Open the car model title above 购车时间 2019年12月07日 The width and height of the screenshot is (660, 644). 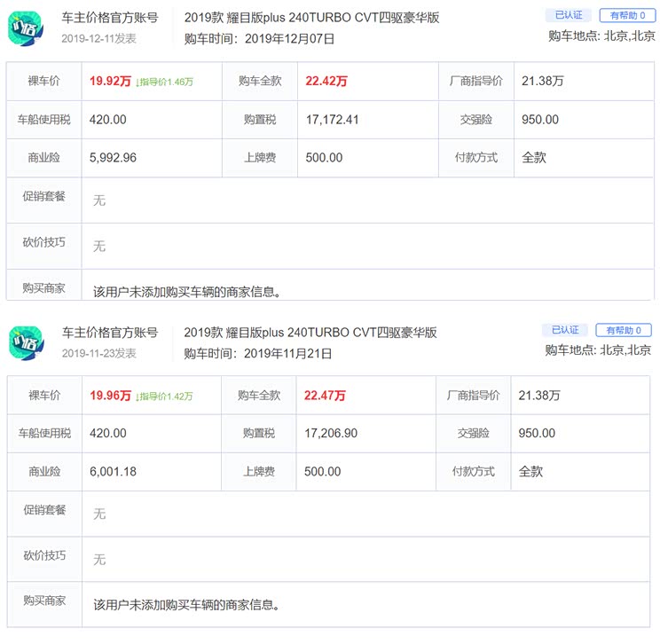point(311,18)
